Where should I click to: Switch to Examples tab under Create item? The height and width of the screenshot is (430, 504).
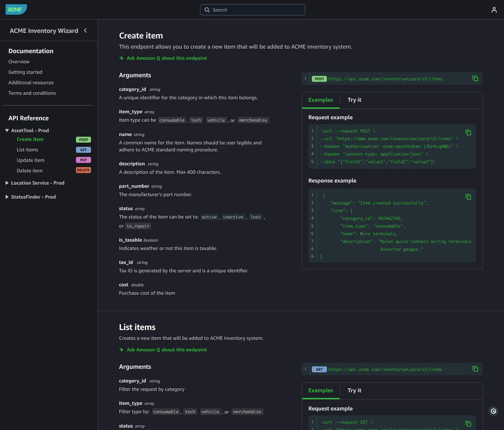[x=321, y=100]
